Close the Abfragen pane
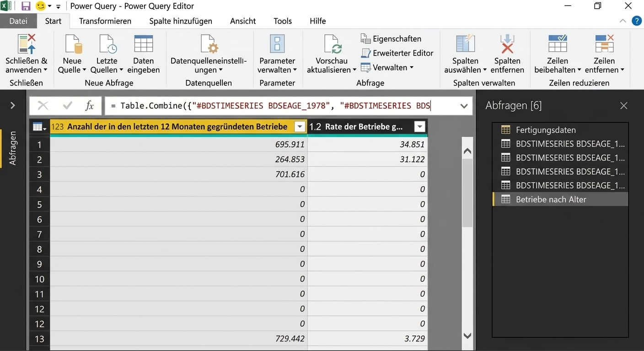644x351 pixels. point(623,106)
